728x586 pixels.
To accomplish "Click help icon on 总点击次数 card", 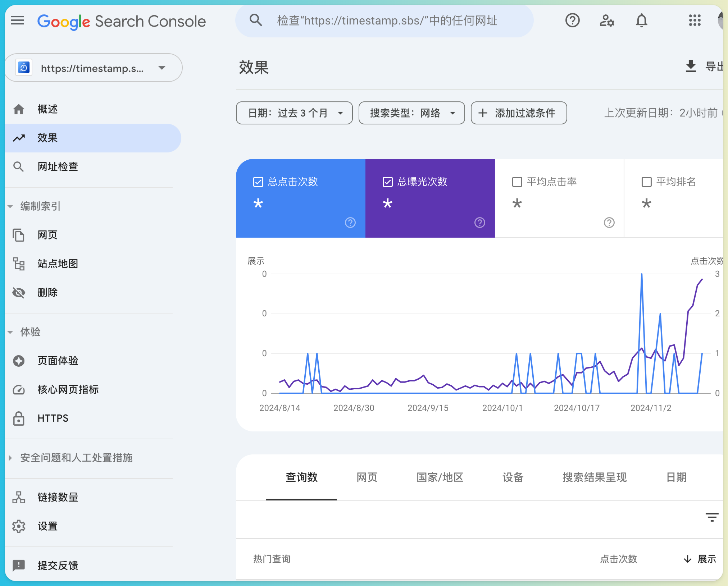I will click(350, 223).
